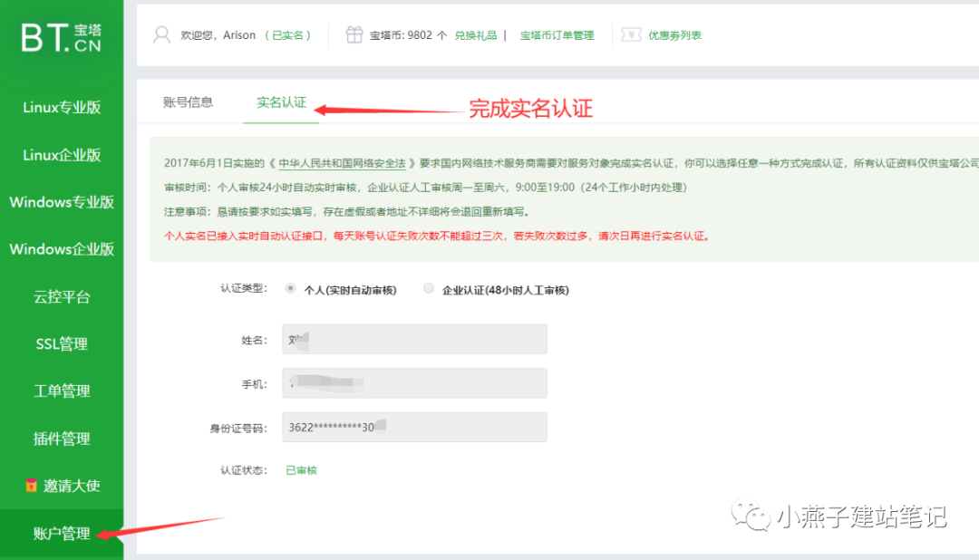Open the 宝塔币订单管理 link
Image resolution: width=979 pixels, height=560 pixels.
[x=556, y=34]
